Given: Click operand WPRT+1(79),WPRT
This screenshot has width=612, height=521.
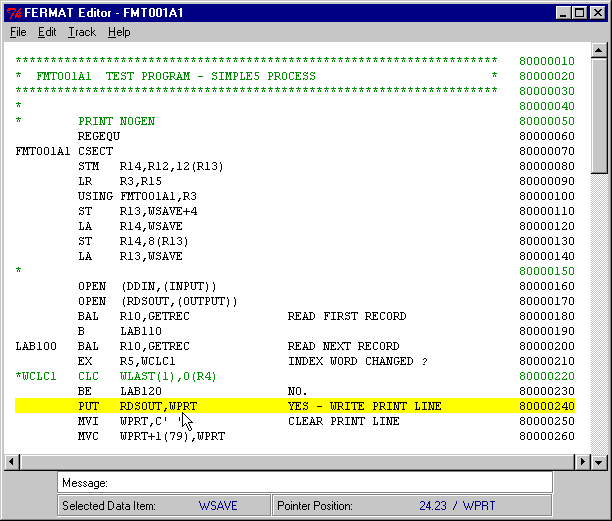Looking at the screenshot, I should click(x=172, y=436).
